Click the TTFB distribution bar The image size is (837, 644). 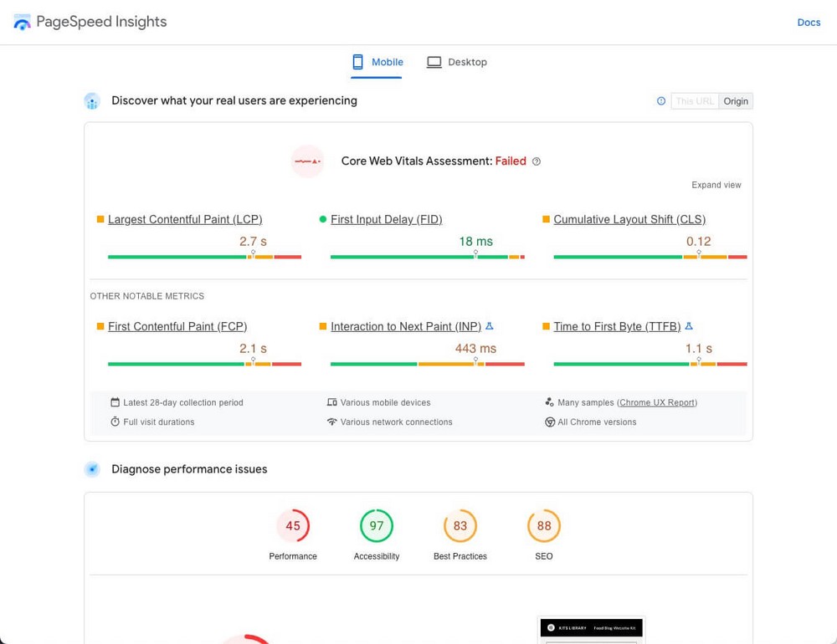coord(650,364)
